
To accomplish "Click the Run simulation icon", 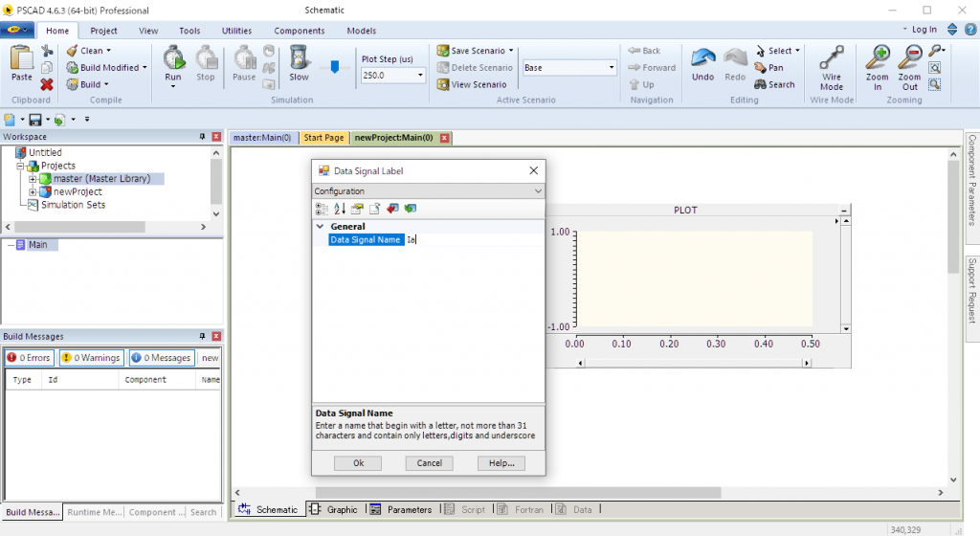I will coord(173,59).
